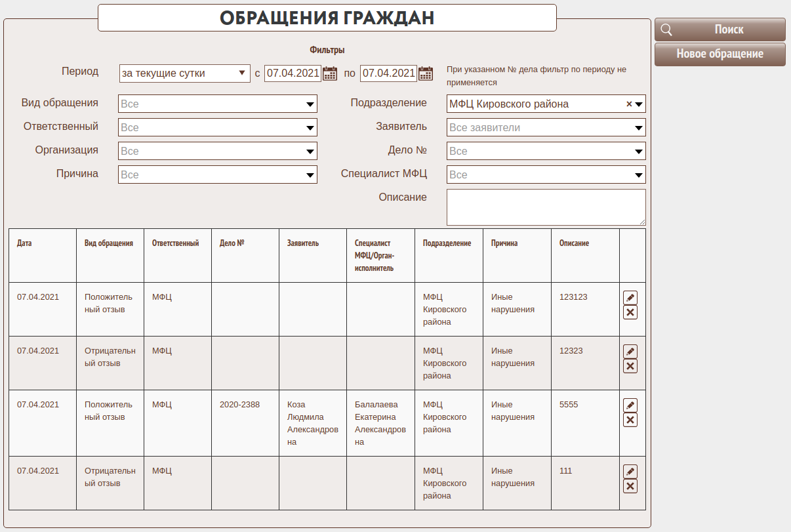Edit the appeal for case 2020-2388
Image resolution: width=791 pixels, height=532 pixels.
tap(630, 405)
